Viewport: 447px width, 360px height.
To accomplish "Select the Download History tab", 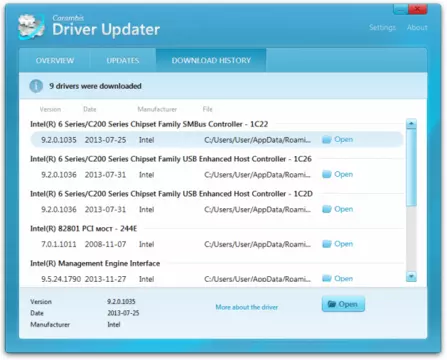I will pyautogui.click(x=211, y=60).
